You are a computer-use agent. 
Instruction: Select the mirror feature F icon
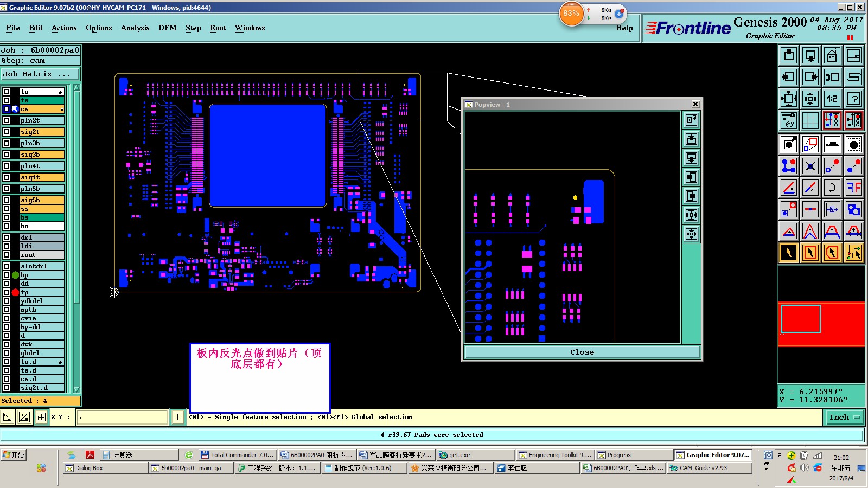coord(854,188)
